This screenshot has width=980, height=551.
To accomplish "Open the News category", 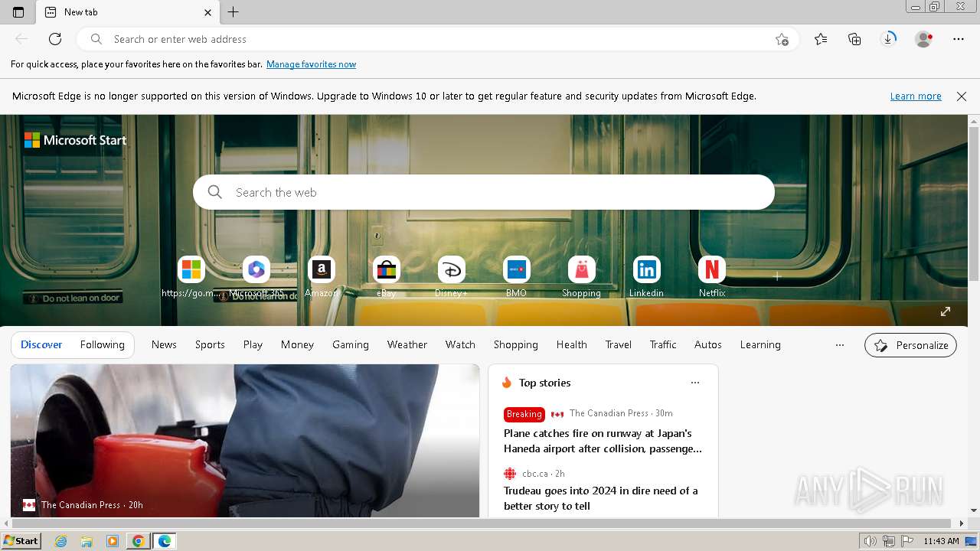I will tap(164, 345).
